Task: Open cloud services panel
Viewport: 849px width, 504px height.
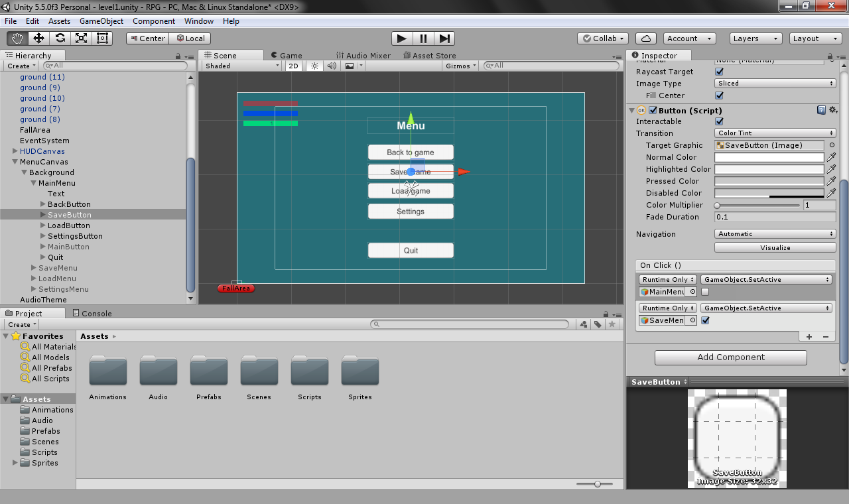Action: 646,38
